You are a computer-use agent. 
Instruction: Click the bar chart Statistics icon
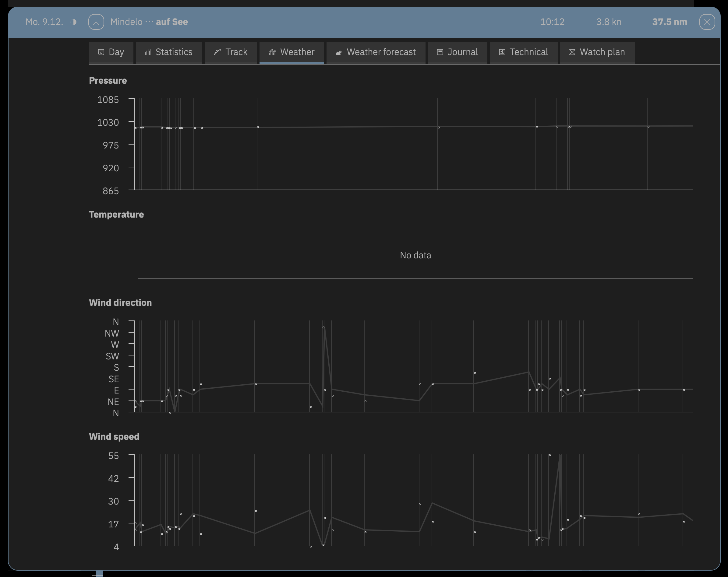148,52
